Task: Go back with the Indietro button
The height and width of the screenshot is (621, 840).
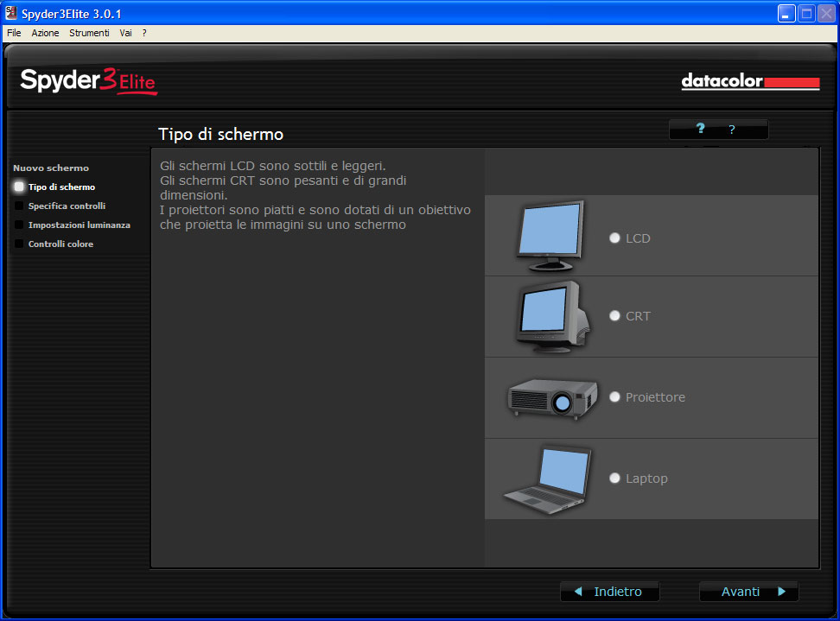Action: coord(609,592)
